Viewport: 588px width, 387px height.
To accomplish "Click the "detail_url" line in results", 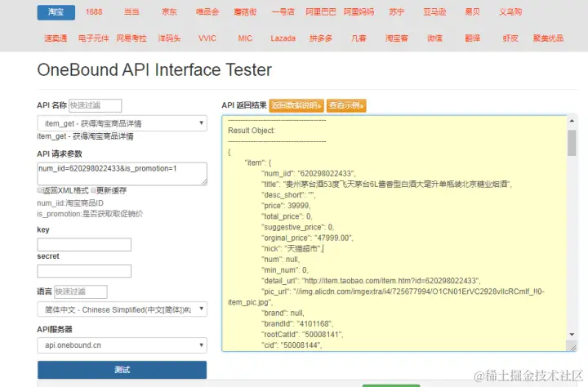I will (372, 281).
